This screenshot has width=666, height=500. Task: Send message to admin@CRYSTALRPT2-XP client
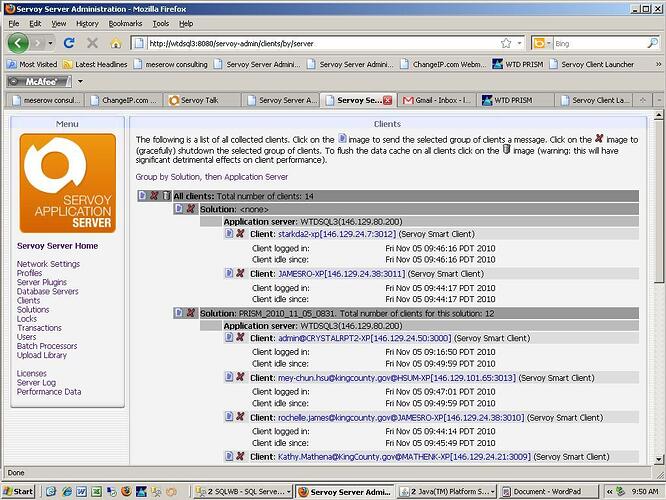[x=229, y=337]
